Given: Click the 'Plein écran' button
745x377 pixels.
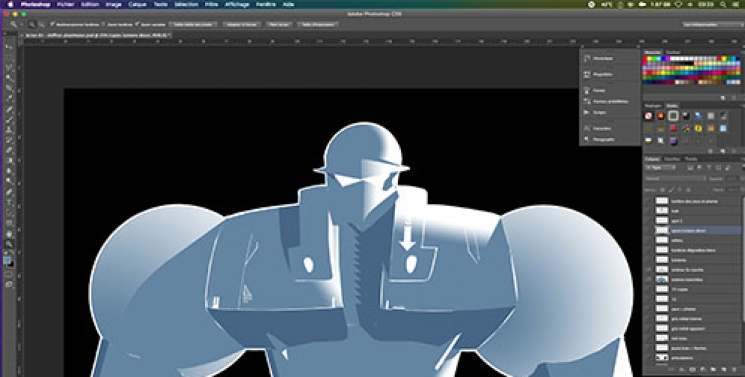Looking at the screenshot, I should click(x=278, y=24).
